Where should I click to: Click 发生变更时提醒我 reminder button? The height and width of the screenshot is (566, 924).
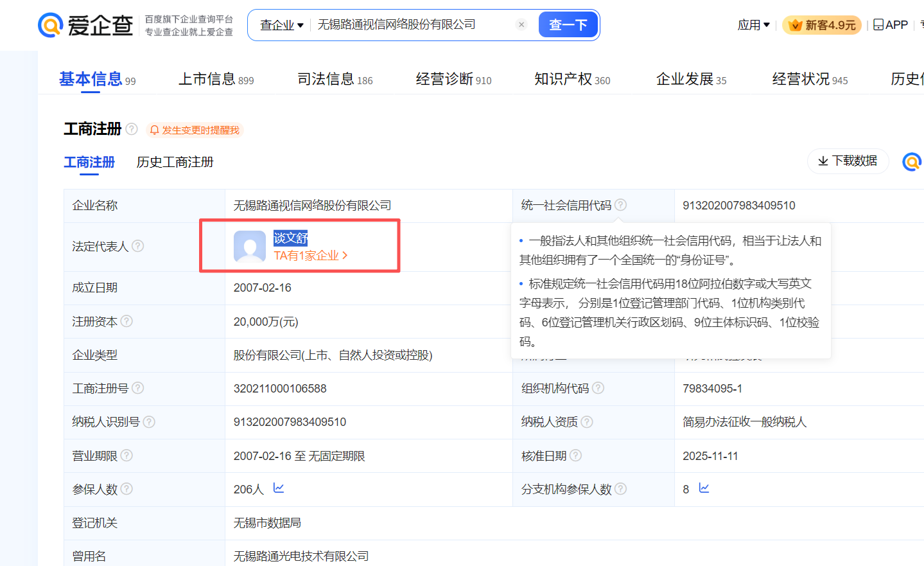(195, 130)
